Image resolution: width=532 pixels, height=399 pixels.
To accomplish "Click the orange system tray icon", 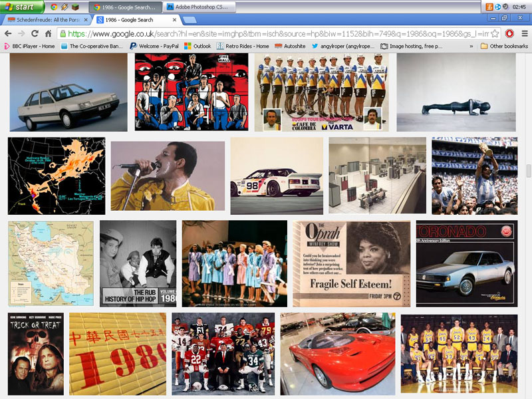I will point(489,7).
